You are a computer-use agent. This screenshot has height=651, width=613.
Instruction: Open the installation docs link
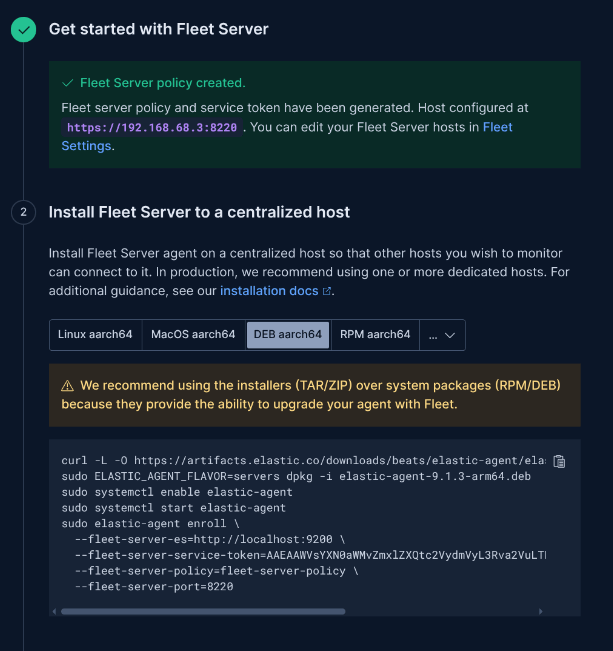point(269,291)
